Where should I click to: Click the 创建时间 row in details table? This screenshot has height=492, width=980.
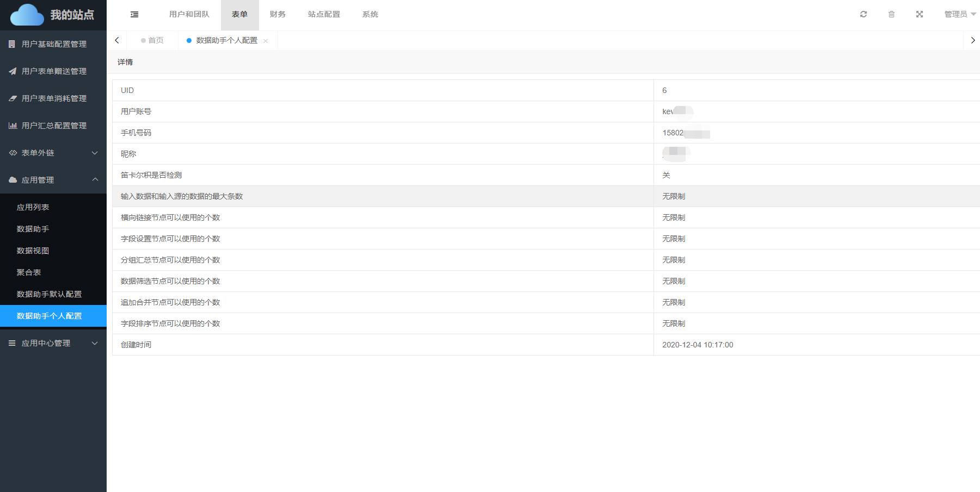383,345
